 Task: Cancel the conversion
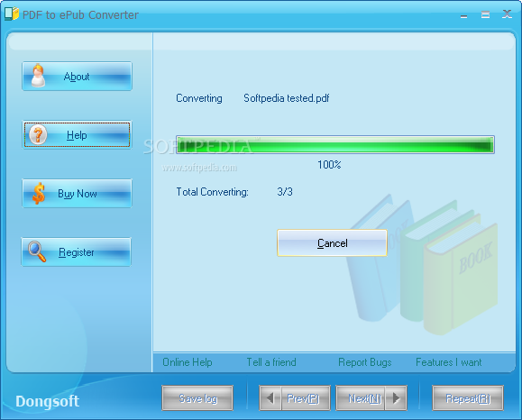click(x=332, y=243)
